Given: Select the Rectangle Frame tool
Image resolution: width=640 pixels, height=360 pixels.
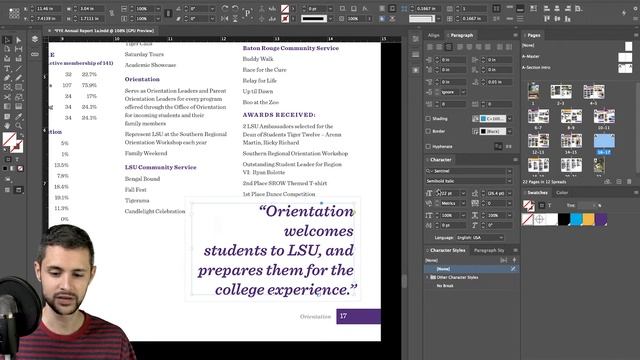Looking at the screenshot, I should (7, 87).
